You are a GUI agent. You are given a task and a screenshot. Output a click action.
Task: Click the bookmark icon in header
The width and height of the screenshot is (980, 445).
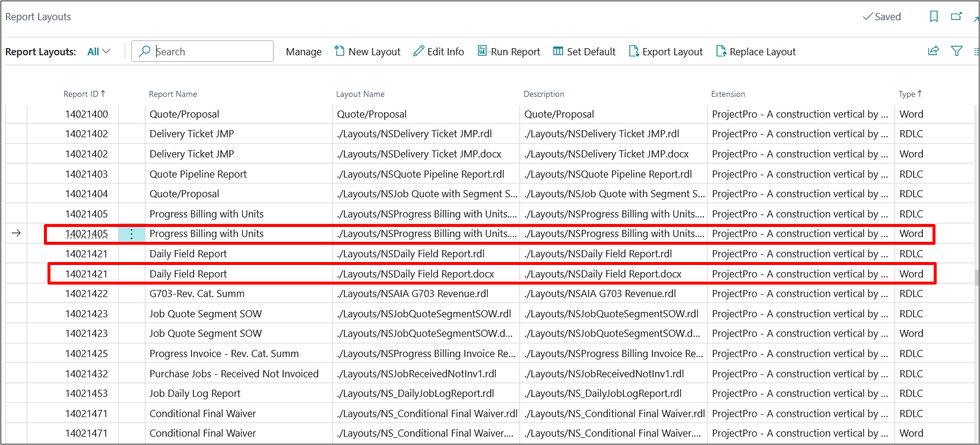point(934,17)
